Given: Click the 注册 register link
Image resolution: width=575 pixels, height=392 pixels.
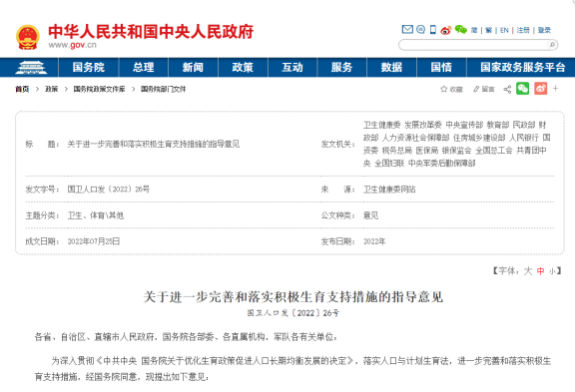Looking at the screenshot, I should (523, 30).
